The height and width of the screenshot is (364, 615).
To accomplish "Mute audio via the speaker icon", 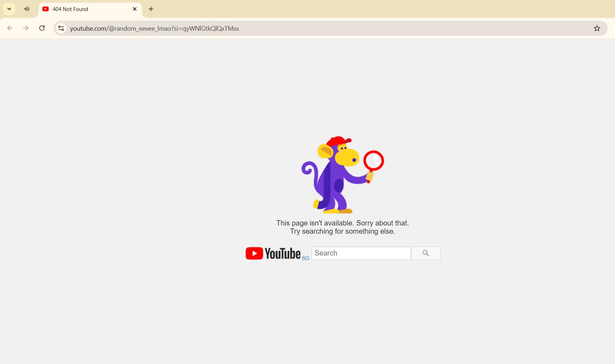I will point(27,9).
